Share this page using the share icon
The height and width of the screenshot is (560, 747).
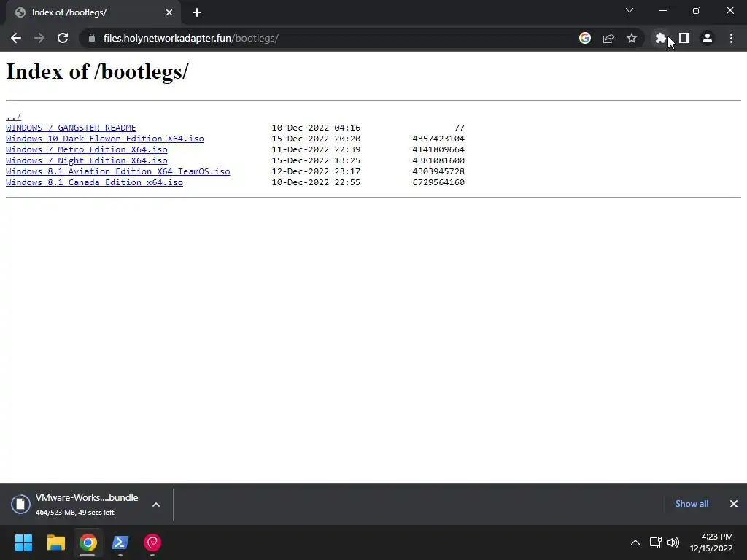coord(608,38)
